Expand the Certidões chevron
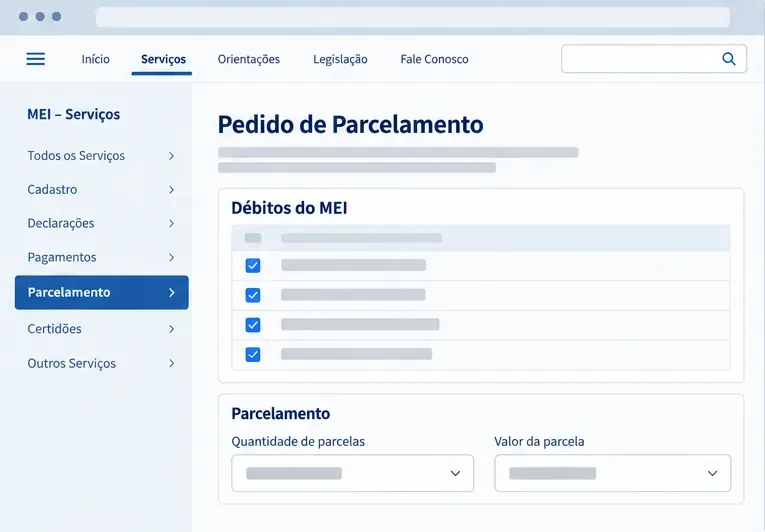Viewport: 765px width, 532px height. 171,329
